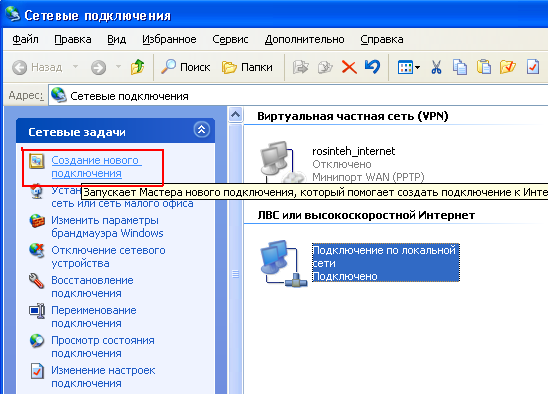
Task: Click the Виртуальная частная сеть (VPN) group header
Action: pos(353,116)
